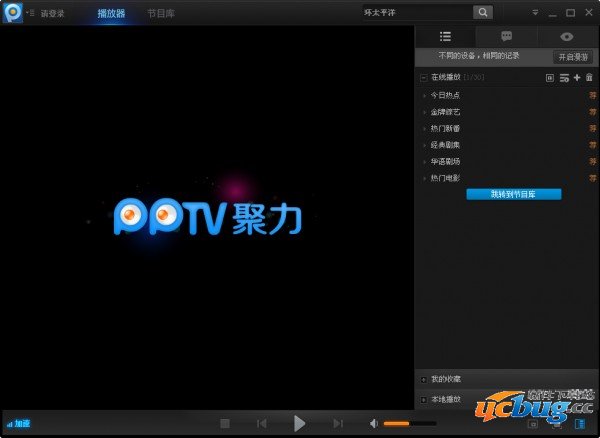Click the magnifier search button
This screenshot has height=438, width=600.
click(x=483, y=13)
